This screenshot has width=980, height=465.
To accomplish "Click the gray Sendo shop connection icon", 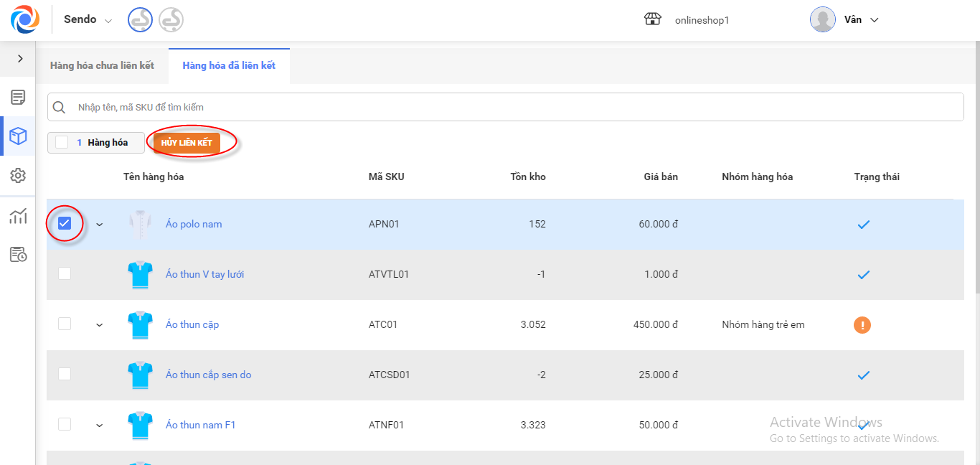I will (x=171, y=20).
